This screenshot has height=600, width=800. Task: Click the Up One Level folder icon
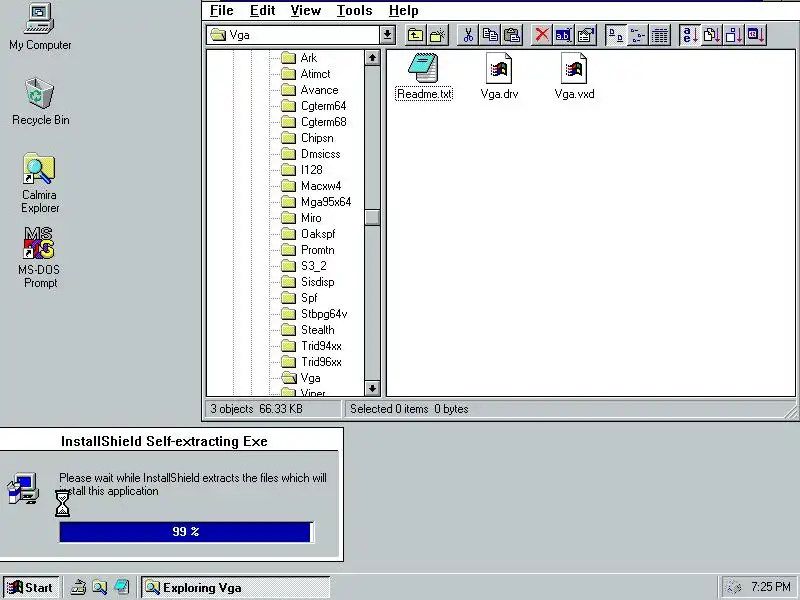tap(415, 35)
